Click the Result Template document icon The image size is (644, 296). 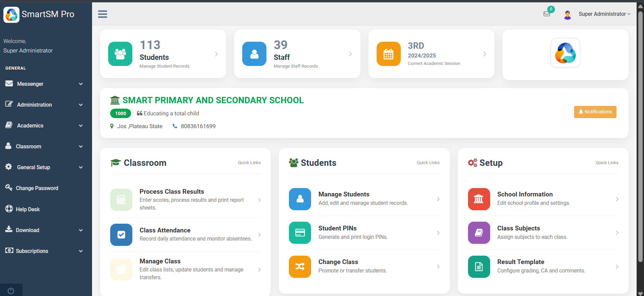coord(479,267)
